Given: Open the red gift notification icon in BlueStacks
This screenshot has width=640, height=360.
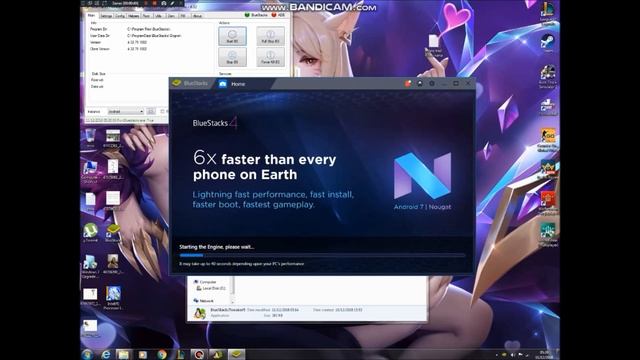Looking at the screenshot, I should tap(407, 83).
